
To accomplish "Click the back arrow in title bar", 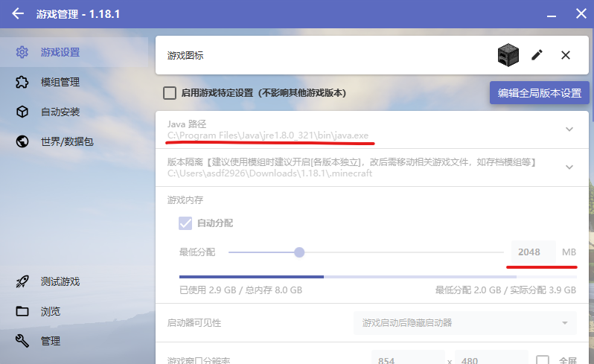I will click(x=18, y=13).
